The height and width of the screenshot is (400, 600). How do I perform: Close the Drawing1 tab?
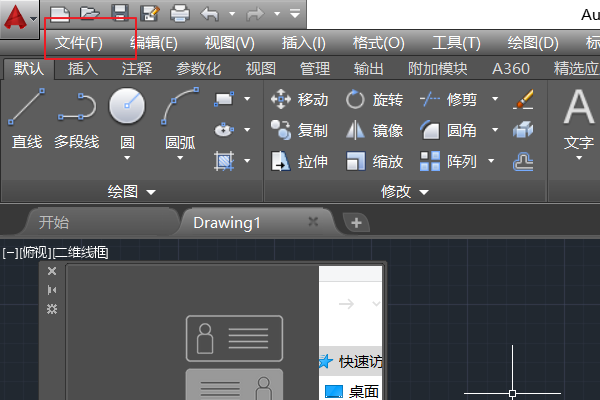pos(313,222)
